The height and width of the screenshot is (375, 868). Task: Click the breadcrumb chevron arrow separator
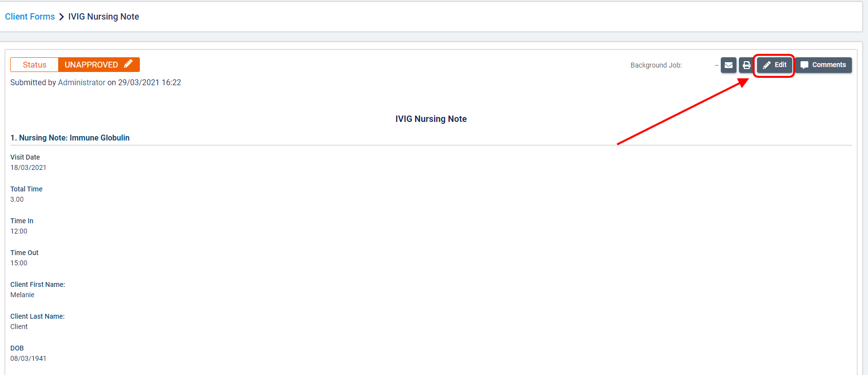(62, 17)
